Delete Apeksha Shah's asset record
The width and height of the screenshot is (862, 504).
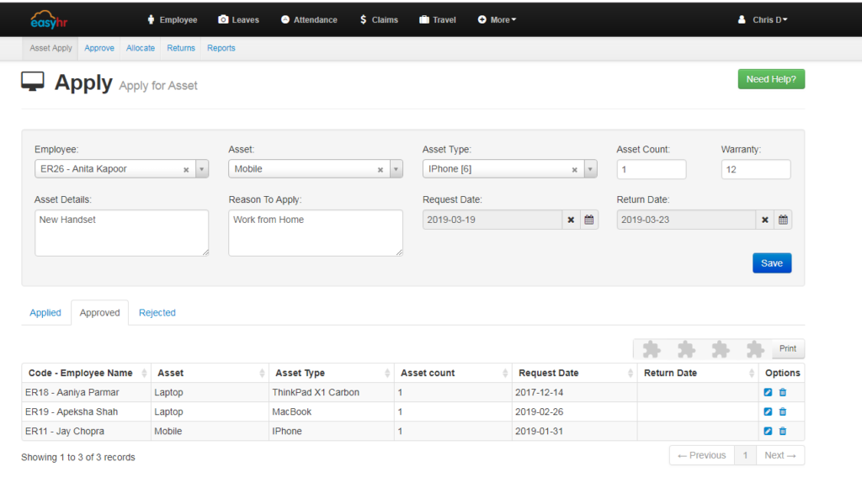(784, 411)
